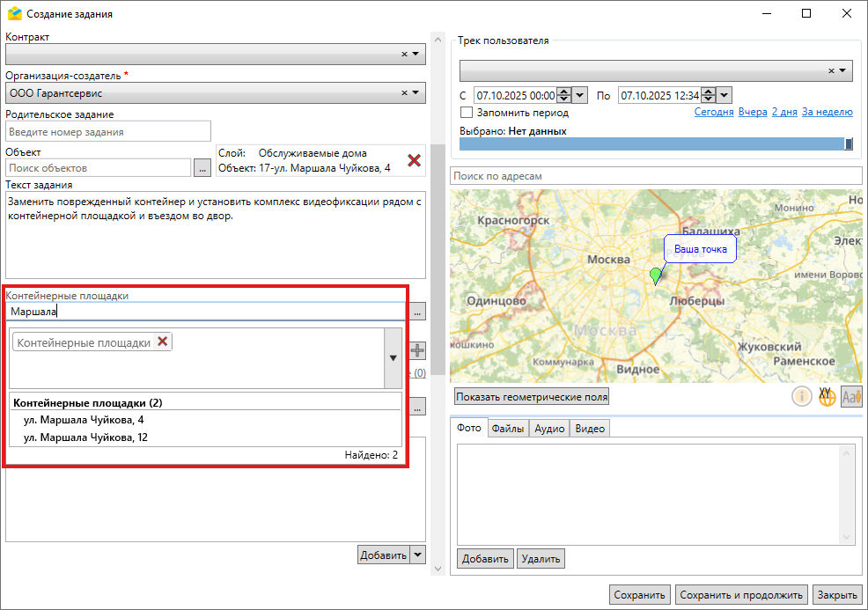Switch to the Файлы tab

(508, 429)
